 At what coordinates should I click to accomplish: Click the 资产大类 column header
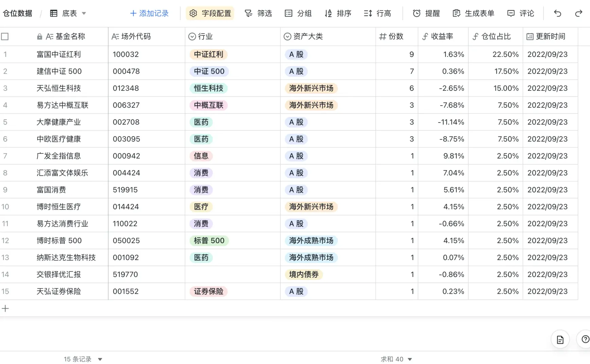(x=328, y=36)
